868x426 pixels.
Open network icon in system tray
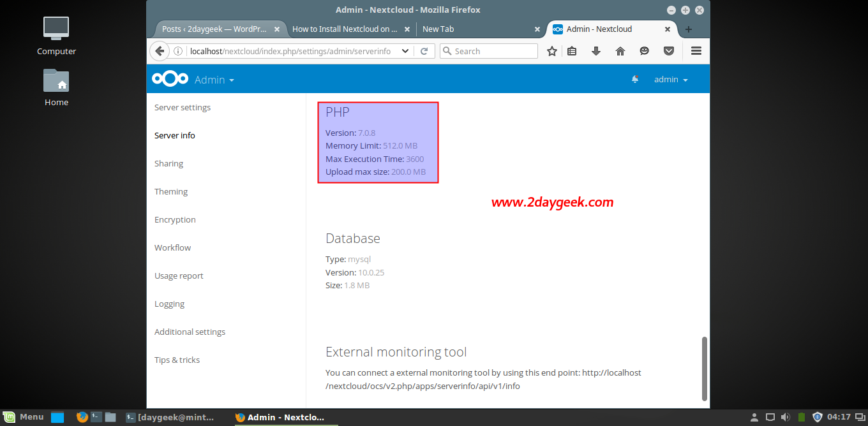coord(770,418)
